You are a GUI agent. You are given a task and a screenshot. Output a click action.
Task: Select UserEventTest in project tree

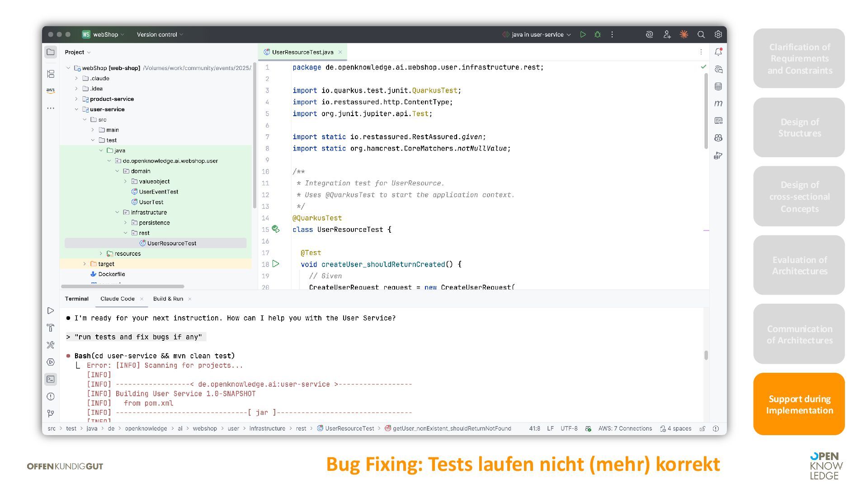click(158, 192)
